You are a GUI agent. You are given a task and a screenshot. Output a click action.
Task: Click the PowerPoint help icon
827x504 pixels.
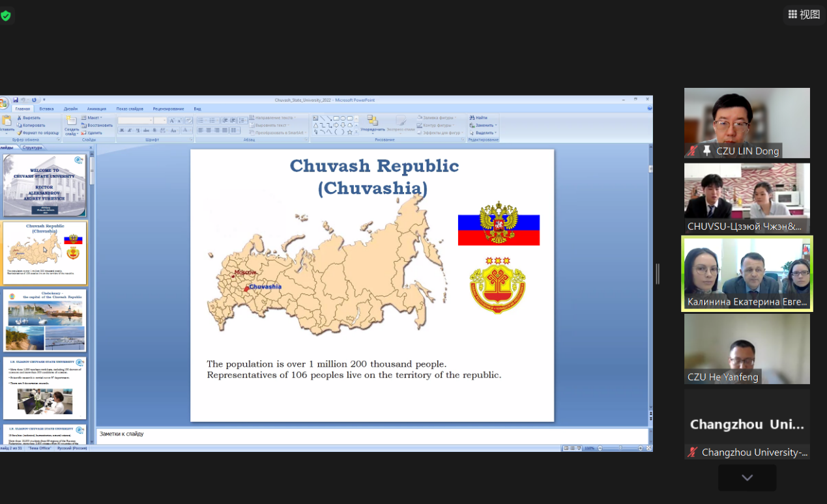pos(649,109)
